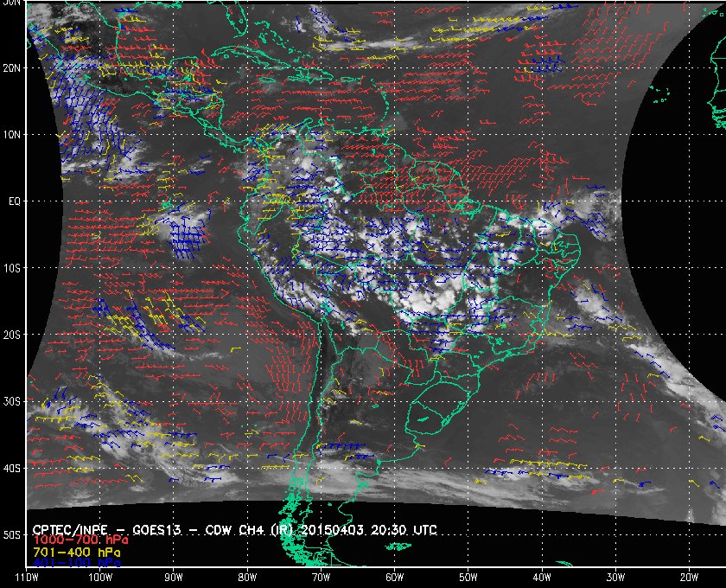Click the 30S latitude label
726x588 pixels.
click(x=11, y=401)
